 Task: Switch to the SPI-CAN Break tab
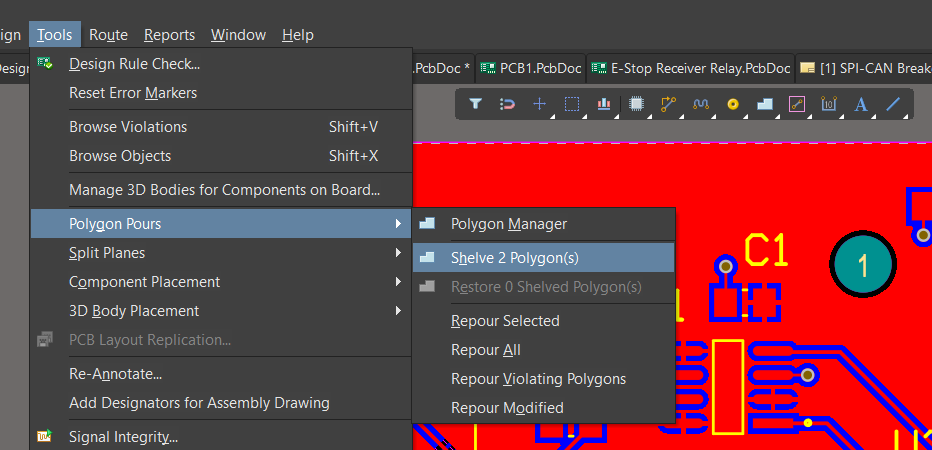(x=864, y=68)
